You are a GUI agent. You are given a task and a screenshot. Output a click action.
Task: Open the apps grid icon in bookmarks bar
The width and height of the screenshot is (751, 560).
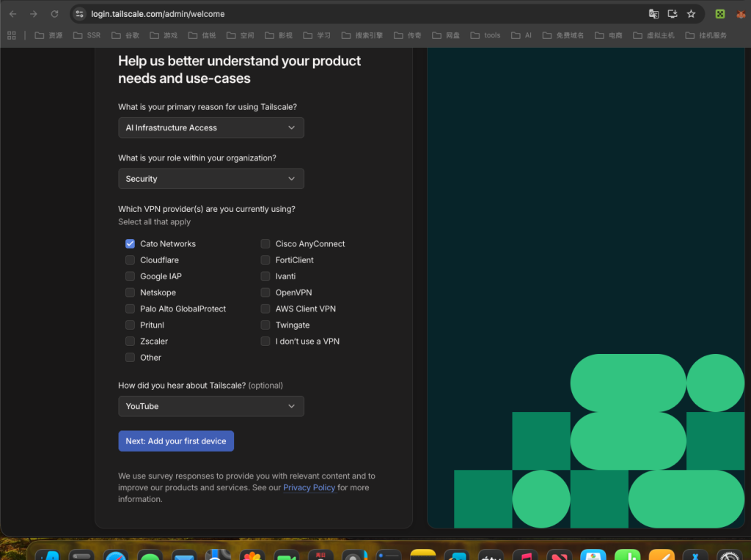point(12,35)
